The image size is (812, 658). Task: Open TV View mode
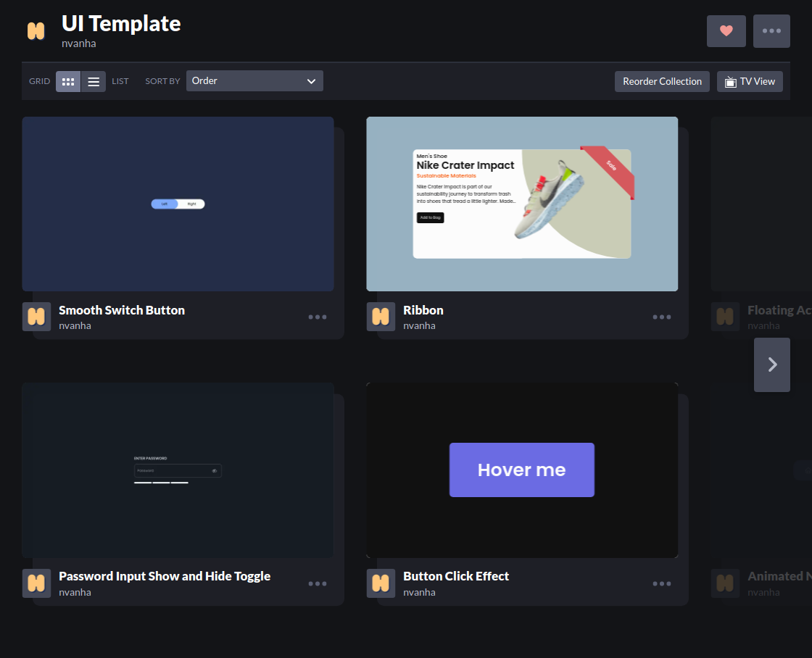pyautogui.click(x=750, y=81)
